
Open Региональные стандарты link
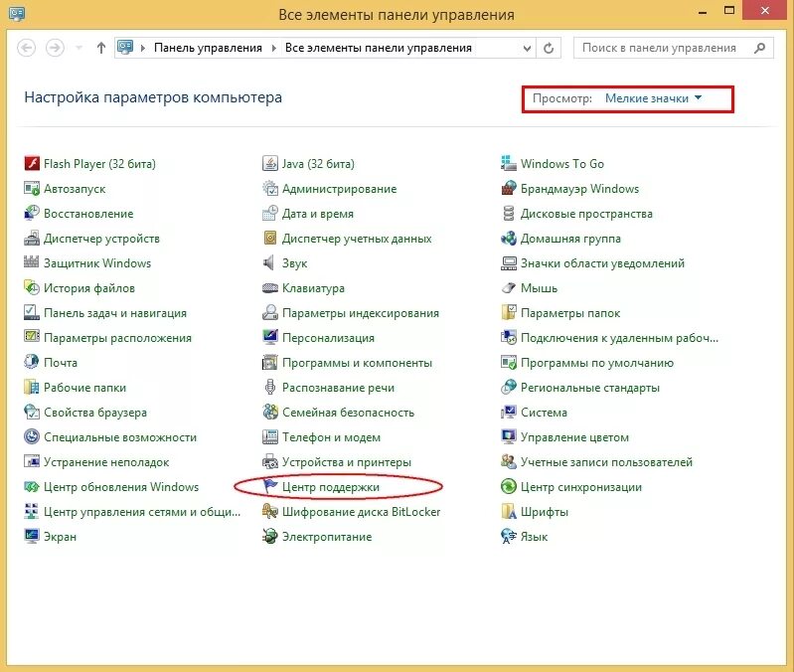tap(590, 388)
